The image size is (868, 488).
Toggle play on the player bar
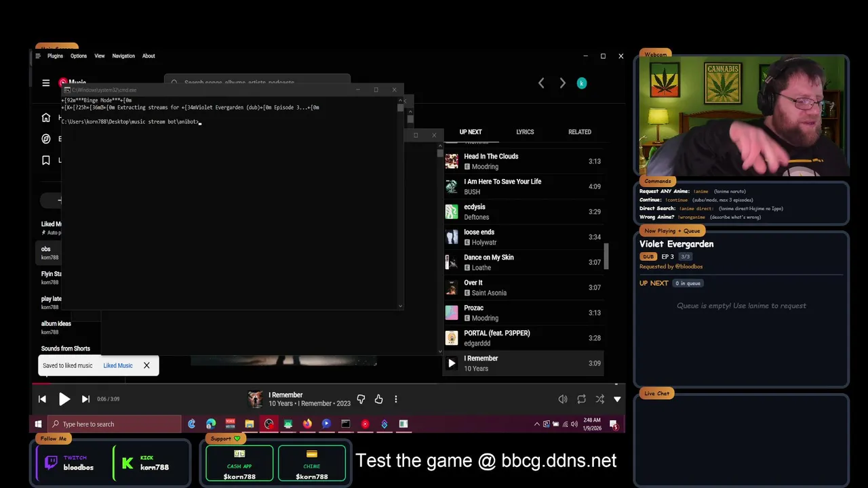point(64,399)
